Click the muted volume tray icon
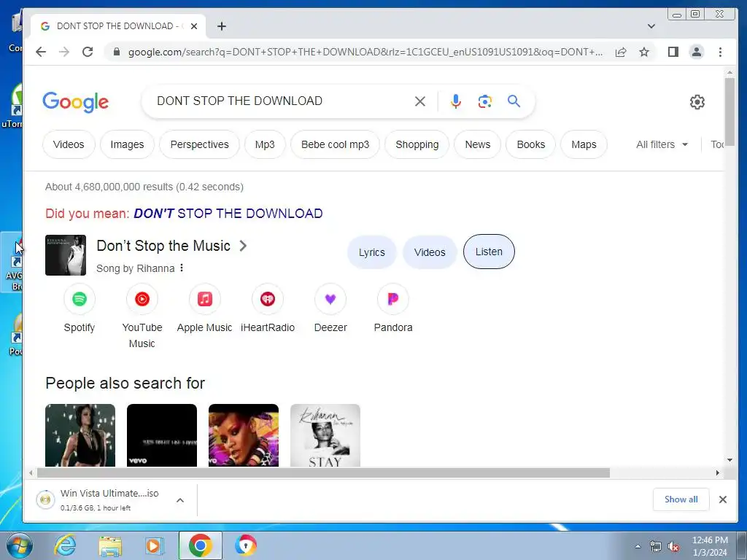Viewport: 747px width, 560px height. (673, 547)
